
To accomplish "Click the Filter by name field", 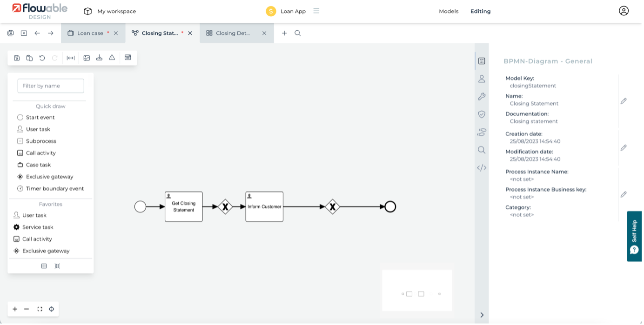I will click(51, 86).
